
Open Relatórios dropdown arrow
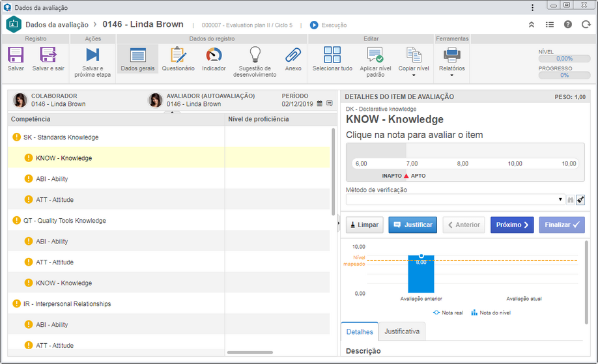(452, 76)
